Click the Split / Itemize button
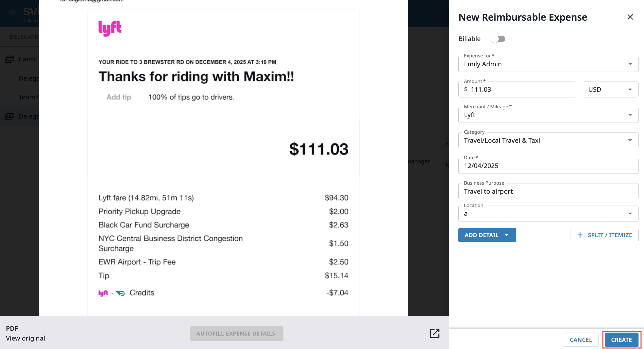The width and height of the screenshot is (644, 349). [x=604, y=235]
